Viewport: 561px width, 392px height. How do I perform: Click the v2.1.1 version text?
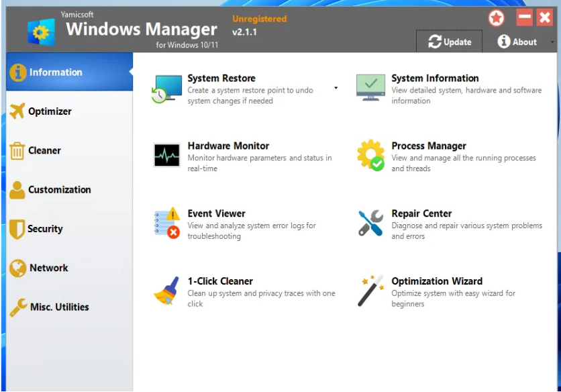tap(244, 32)
